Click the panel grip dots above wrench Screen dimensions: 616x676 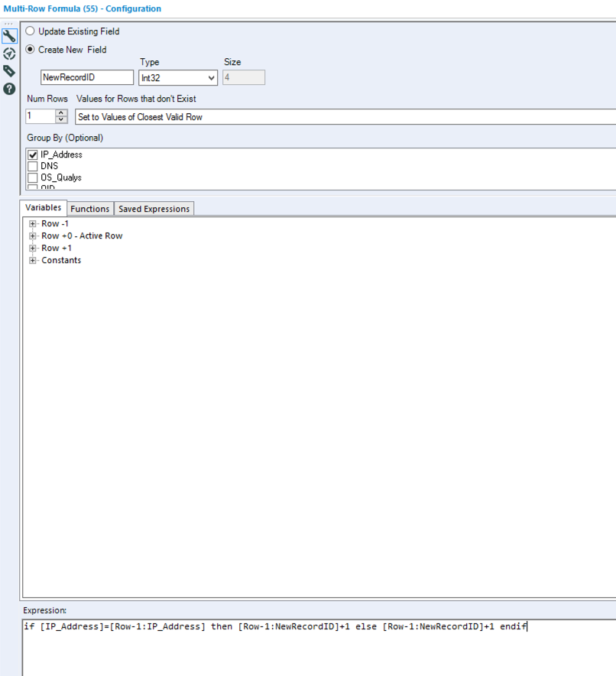coord(8,24)
